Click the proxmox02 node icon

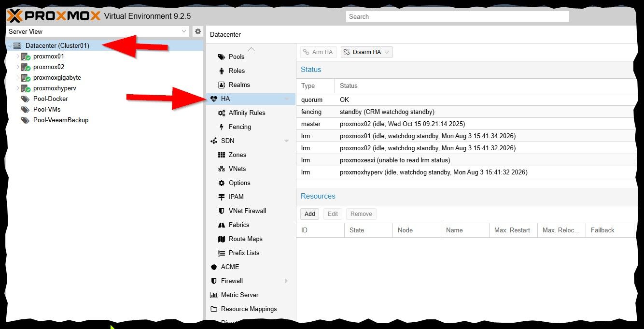[x=26, y=67]
